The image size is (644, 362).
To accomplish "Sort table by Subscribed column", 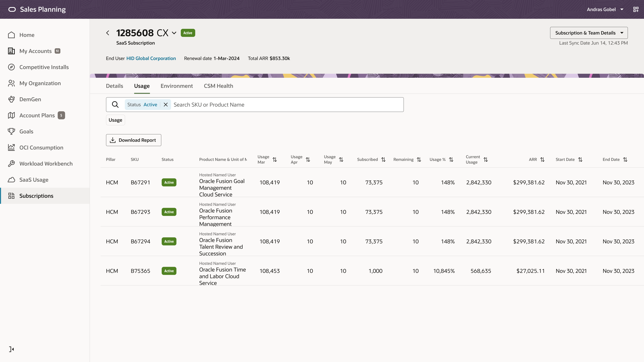I will [383, 159].
